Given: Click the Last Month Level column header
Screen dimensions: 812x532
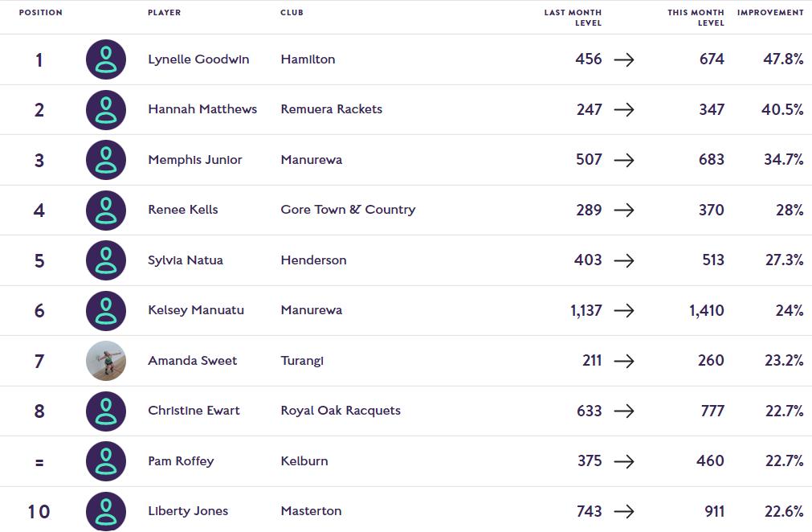Looking at the screenshot, I should tap(572, 18).
